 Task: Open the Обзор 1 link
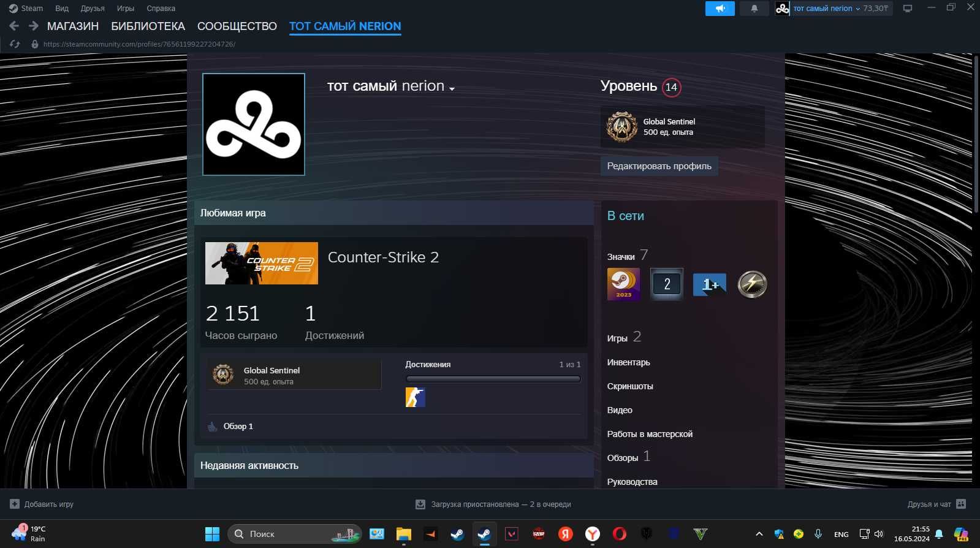pos(238,426)
